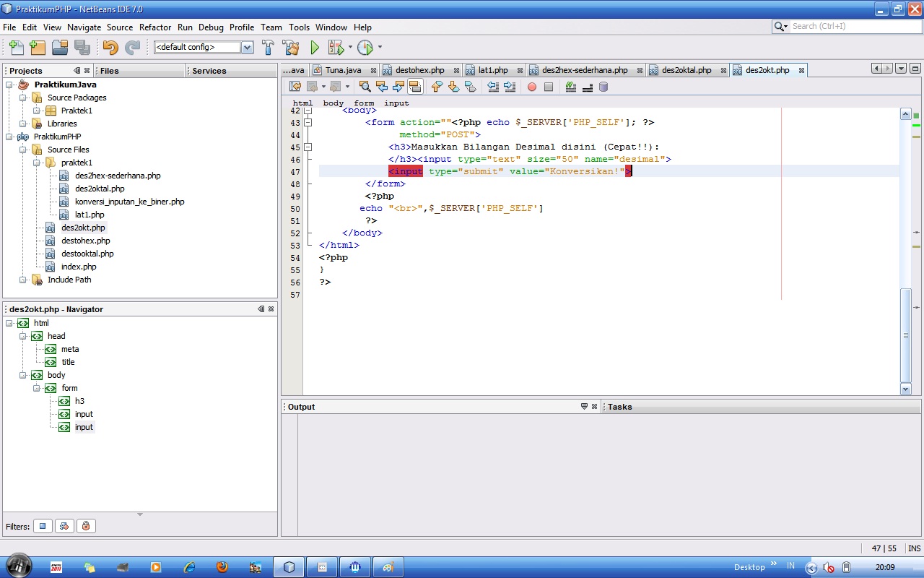This screenshot has height=578, width=924.
Task: Toggle the lock Navigator filter button
Action: coord(86,526)
